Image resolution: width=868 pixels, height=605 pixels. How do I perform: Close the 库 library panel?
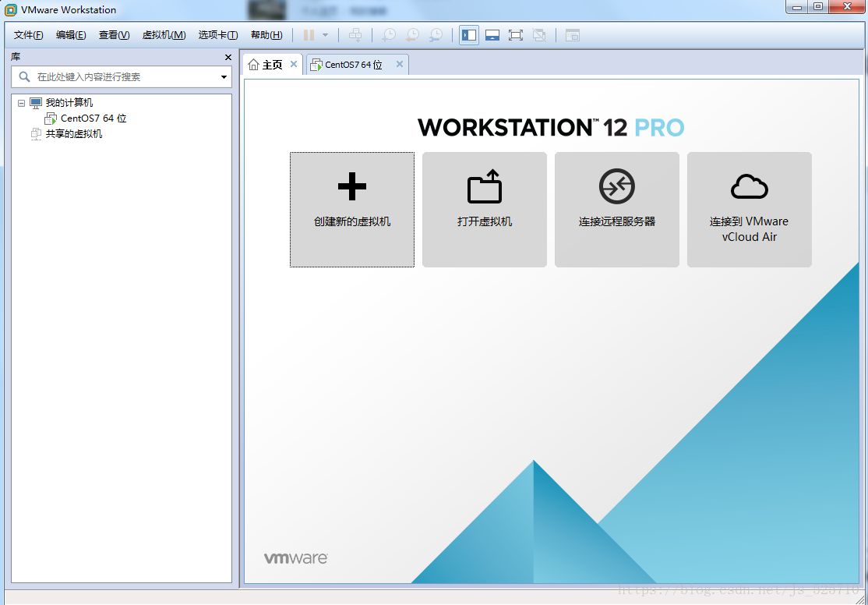click(228, 57)
